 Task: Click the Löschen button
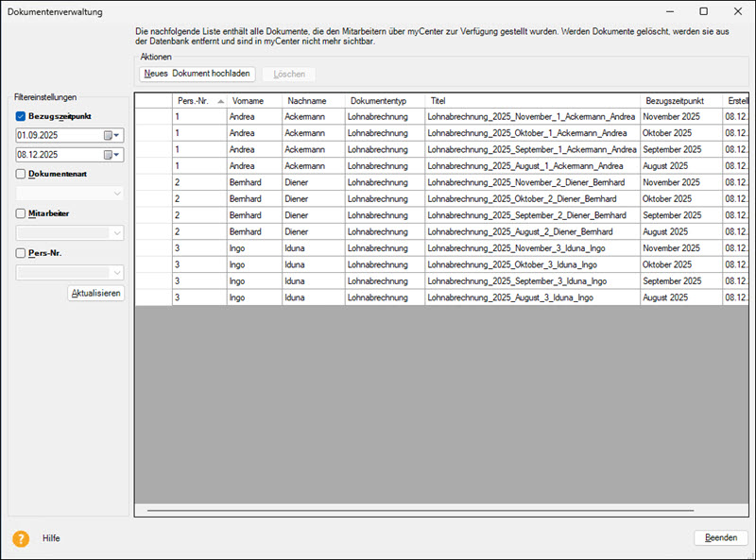coord(289,75)
